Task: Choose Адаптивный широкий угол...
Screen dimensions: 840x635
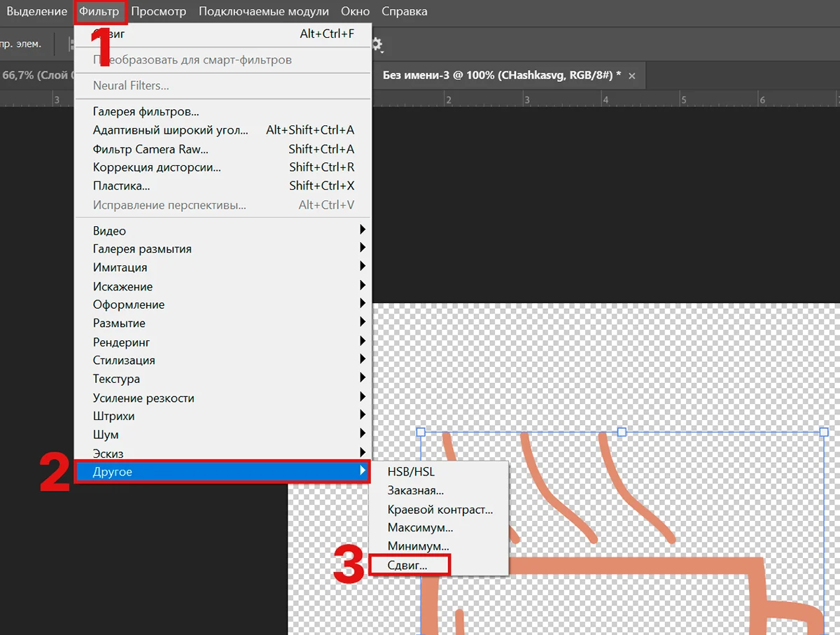Action: (223, 130)
